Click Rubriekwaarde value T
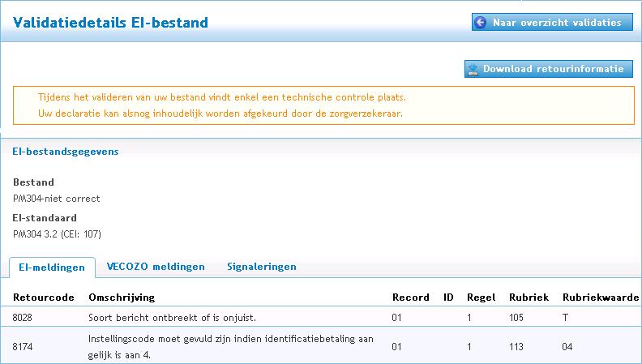Viewport: 642px width, 364px height. point(566,317)
